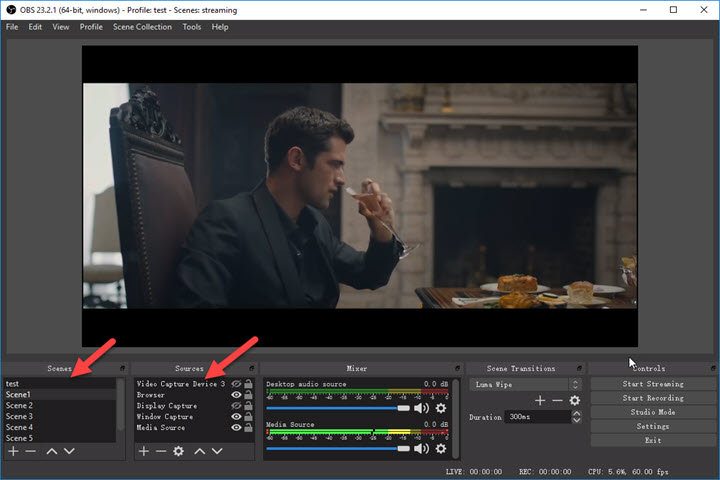The image size is (720, 480).
Task: Move the selected source up
Action: click(x=199, y=451)
